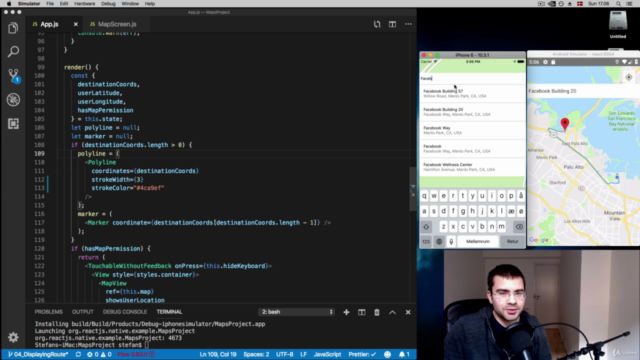Viewport: 640px width, 360px height.
Task: Open the Edit menu
Action: click(x=64, y=4)
